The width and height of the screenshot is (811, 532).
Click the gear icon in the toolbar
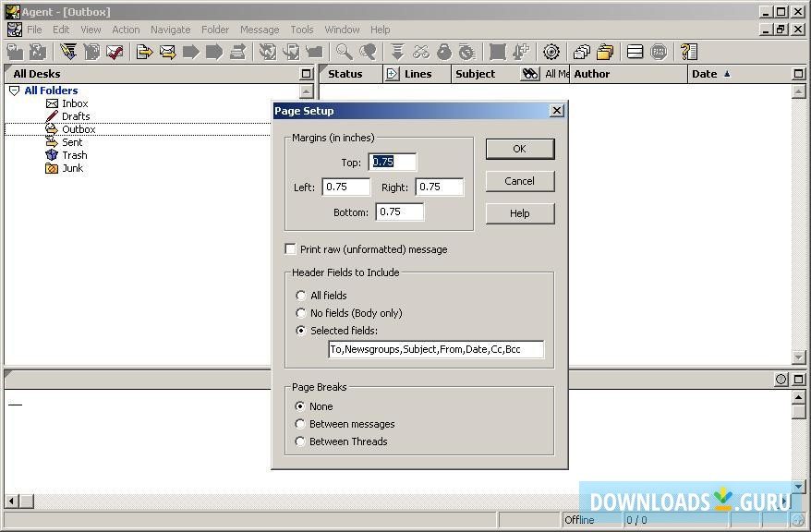click(551, 52)
